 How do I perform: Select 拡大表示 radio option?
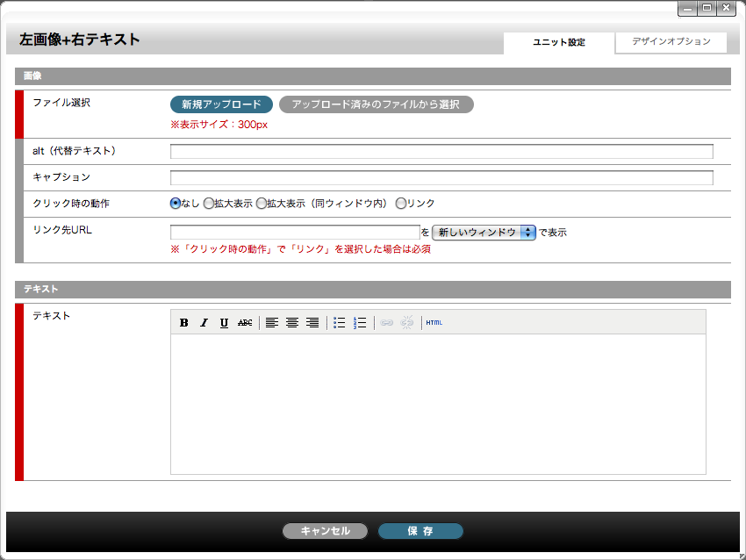click(208, 203)
